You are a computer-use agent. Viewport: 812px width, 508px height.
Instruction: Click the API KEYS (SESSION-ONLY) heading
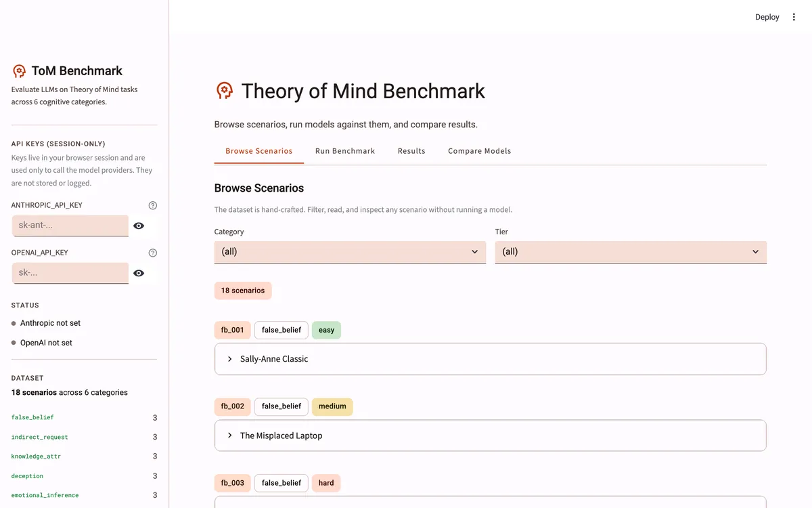click(58, 144)
